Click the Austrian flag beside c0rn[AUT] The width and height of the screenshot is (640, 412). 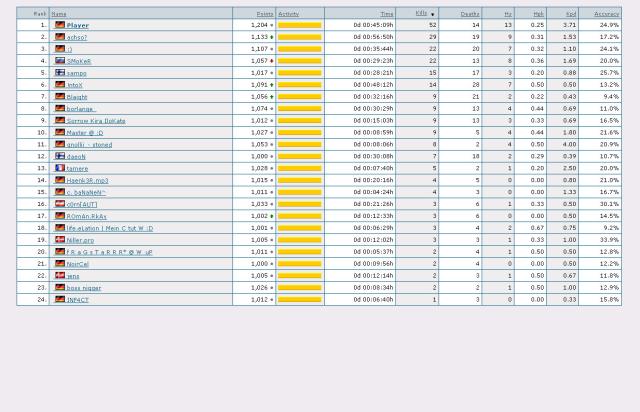pyautogui.click(x=60, y=204)
